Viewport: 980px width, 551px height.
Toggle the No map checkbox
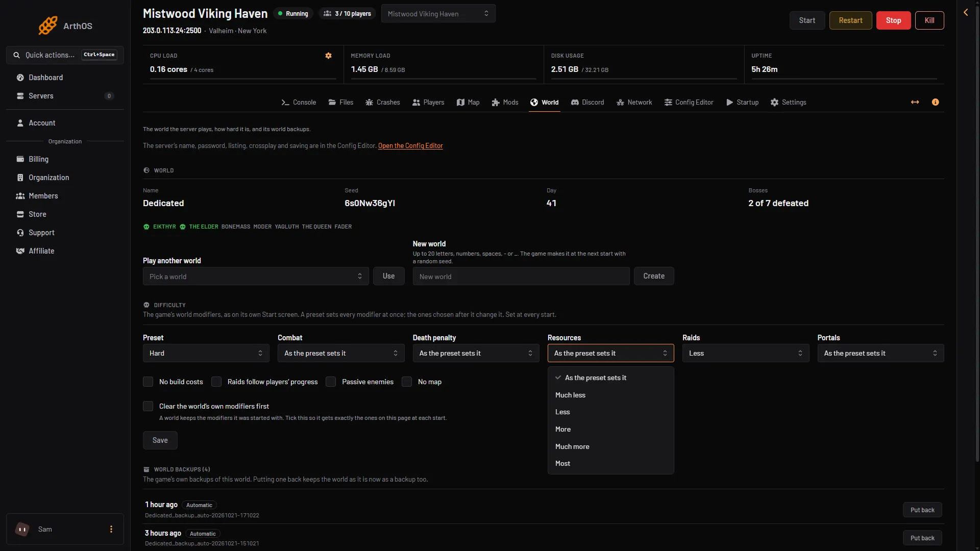[x=407, y=382]
